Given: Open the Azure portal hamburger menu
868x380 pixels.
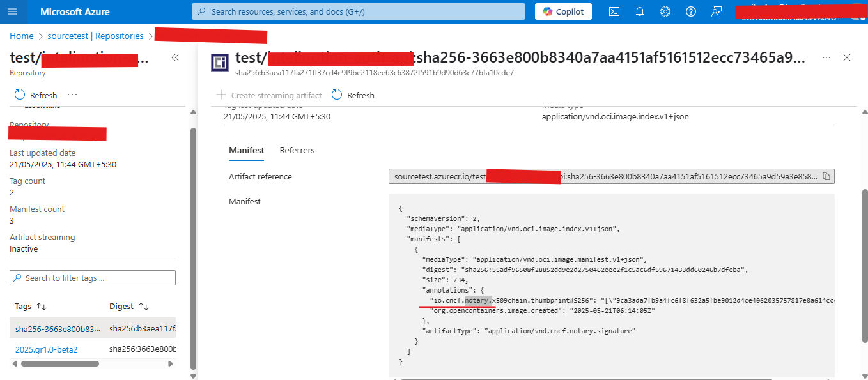Looking at the screenshot, I should [x=13, y=11].
